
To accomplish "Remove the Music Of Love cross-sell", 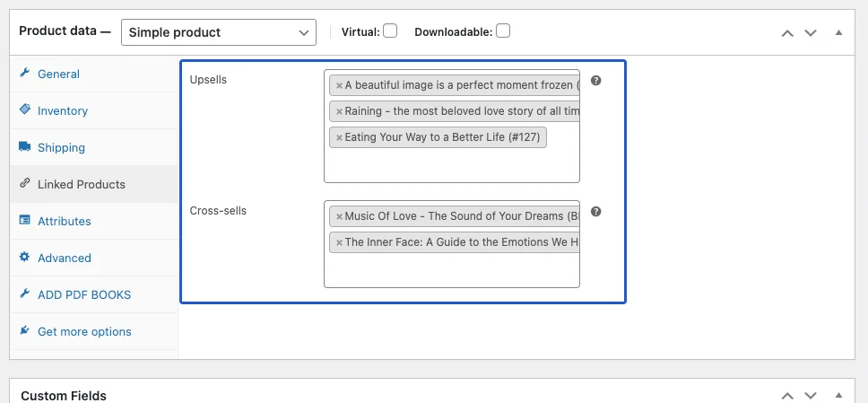I will click(x=339, y=216).
